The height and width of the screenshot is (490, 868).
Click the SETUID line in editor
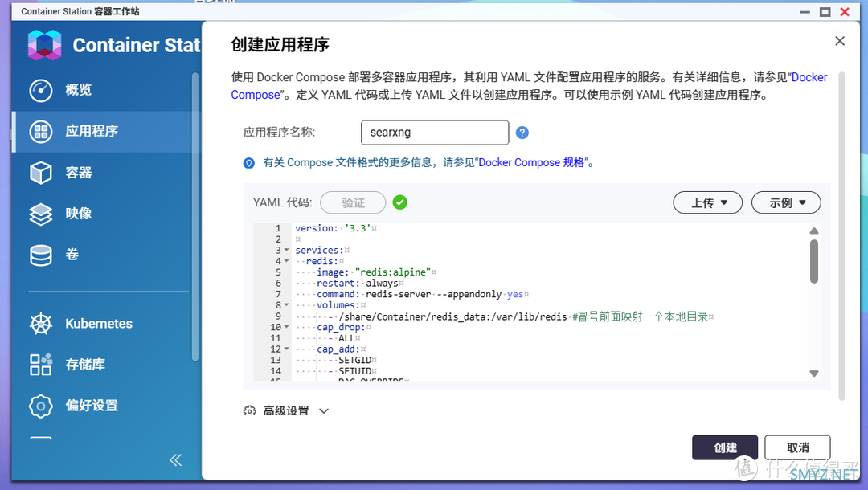click(355, 371)
